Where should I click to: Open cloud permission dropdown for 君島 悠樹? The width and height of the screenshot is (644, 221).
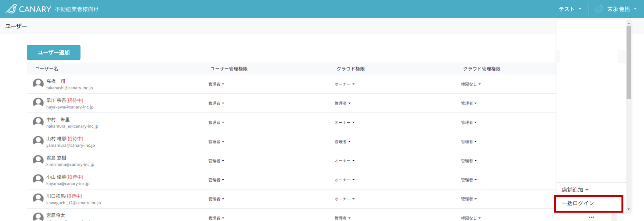345,161
